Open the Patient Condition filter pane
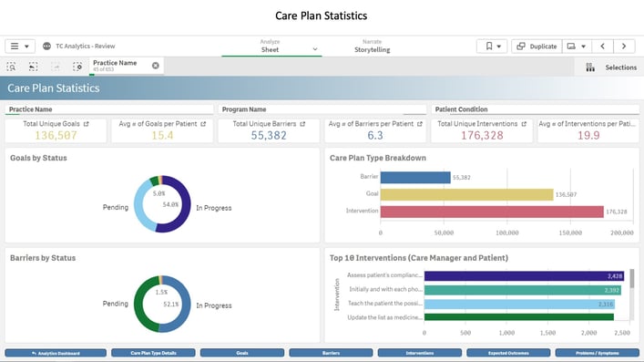The width and height of the screenshot is (644, 362). click(x=536, y=109)
